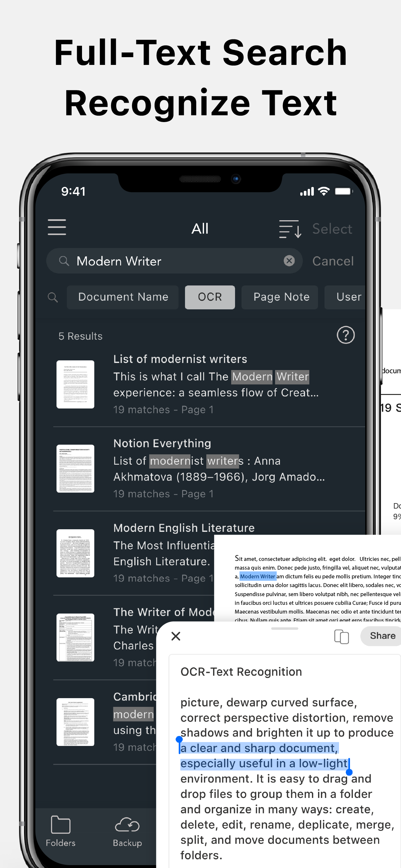Tap Select in the top bar
Screen dimensions: 401x868
pos(332,229)
